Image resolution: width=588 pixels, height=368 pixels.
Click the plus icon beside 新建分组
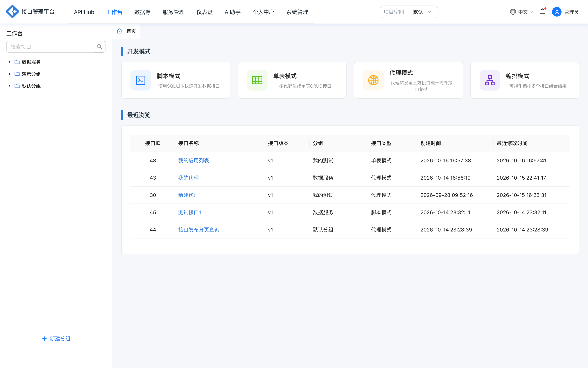click(44, 339)
